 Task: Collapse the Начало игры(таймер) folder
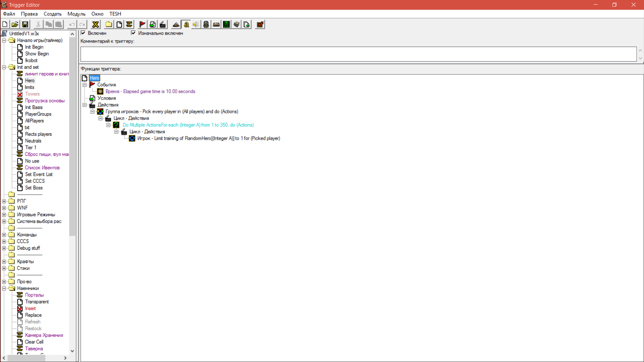pos(4,40)
